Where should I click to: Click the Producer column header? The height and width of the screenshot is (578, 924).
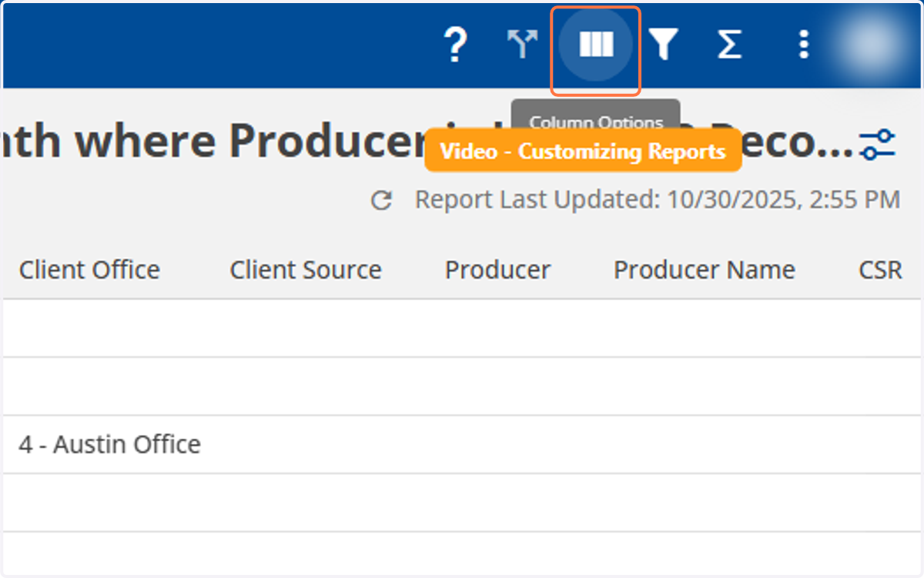pos(497,270)
